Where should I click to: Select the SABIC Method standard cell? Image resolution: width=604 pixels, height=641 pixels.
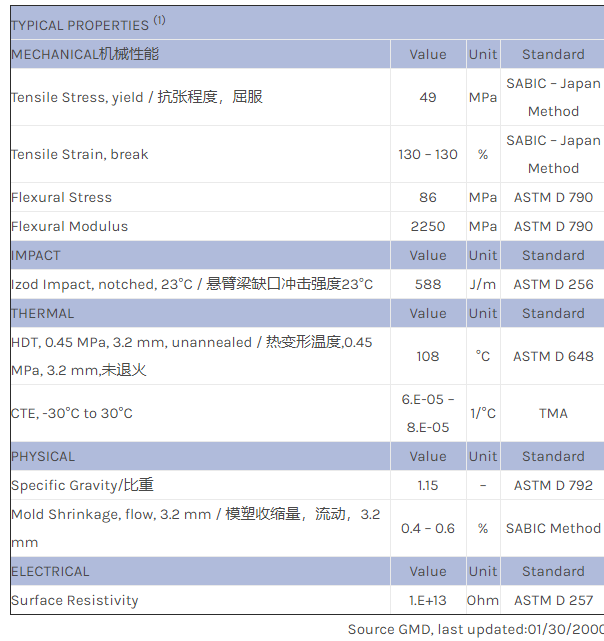553,528
